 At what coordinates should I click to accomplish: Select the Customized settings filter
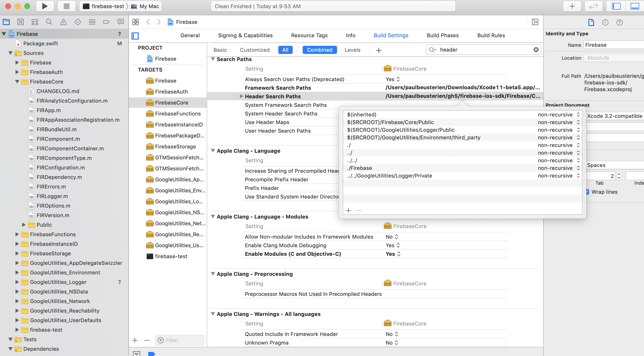point(254,50)
